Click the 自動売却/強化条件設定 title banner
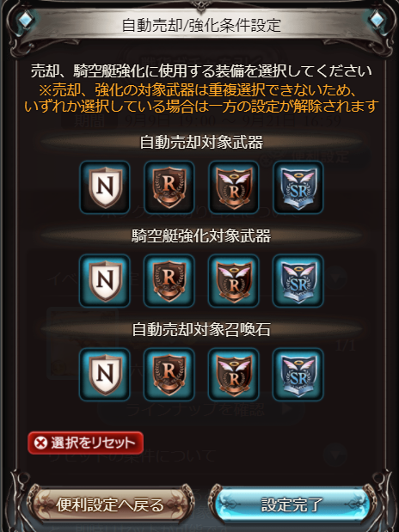The image size is (399, 532). click(x=201, y=26)
